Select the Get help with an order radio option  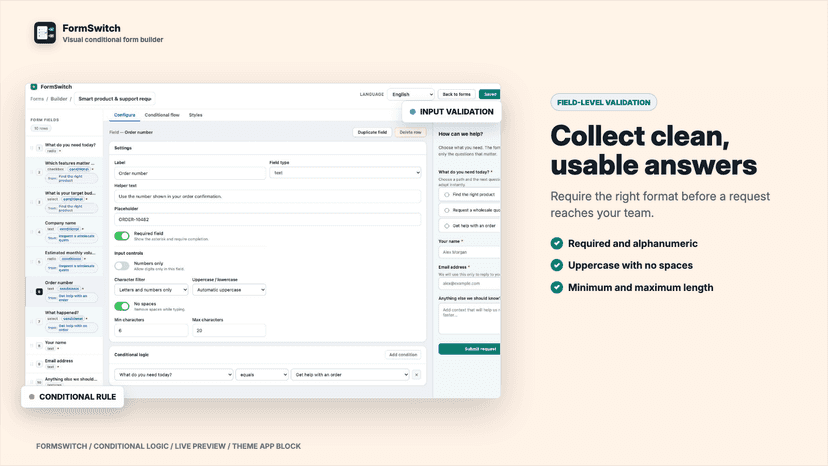click(447, 226)
